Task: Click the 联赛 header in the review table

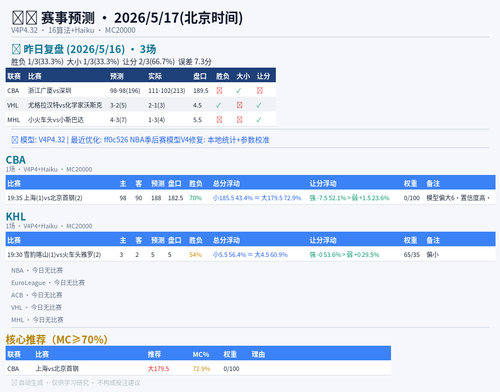Action: coord(14,76)
